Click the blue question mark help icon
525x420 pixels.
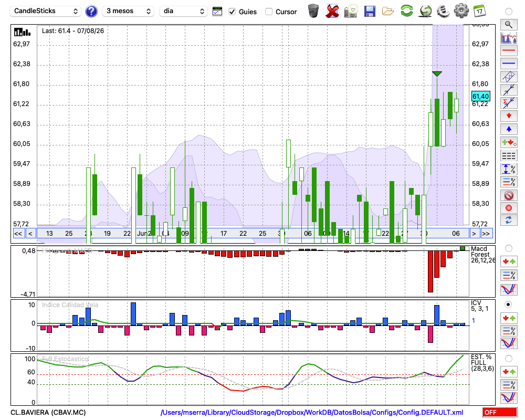point(91,12)
